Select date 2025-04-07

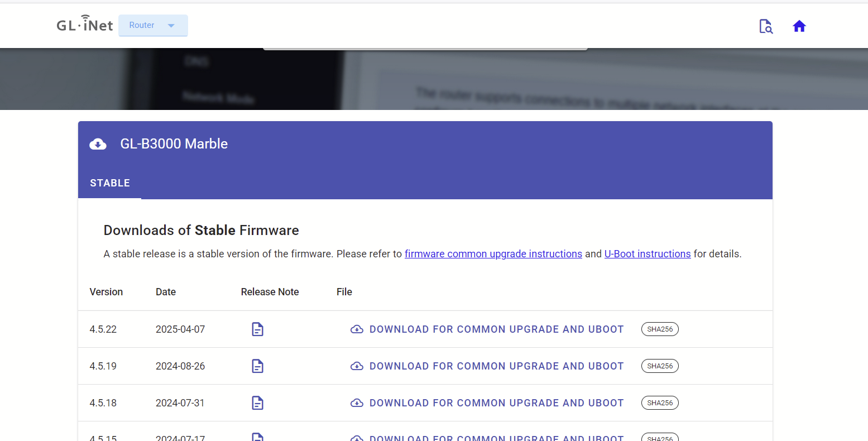click(180, 329)
